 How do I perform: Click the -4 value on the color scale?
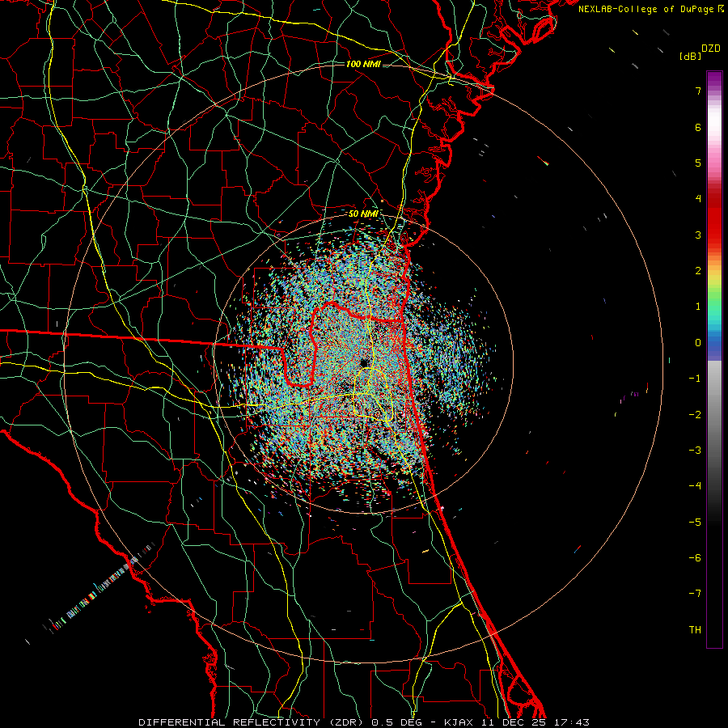click(695, 486)
